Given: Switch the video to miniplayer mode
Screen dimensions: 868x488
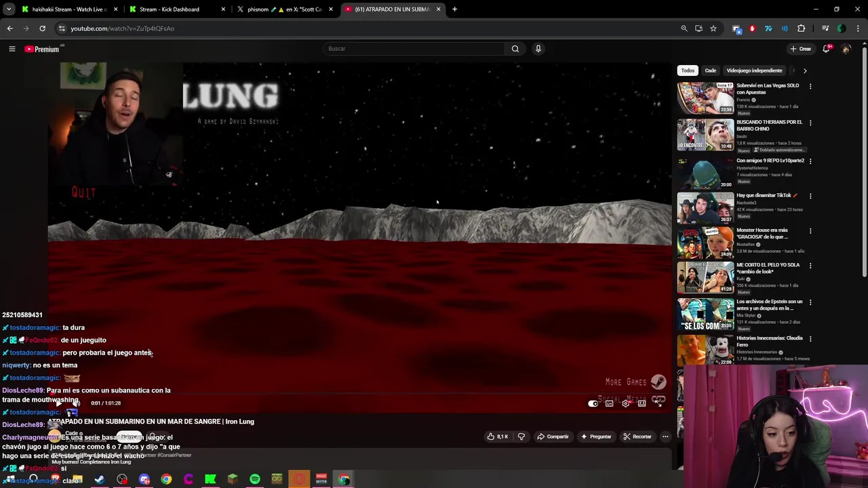Looking at the screenshot, I should 642,403.
